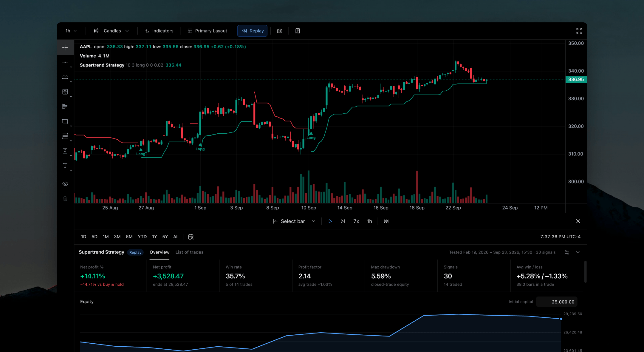Set range to 6M
The image size is (644, 352).
click(129, 237)
